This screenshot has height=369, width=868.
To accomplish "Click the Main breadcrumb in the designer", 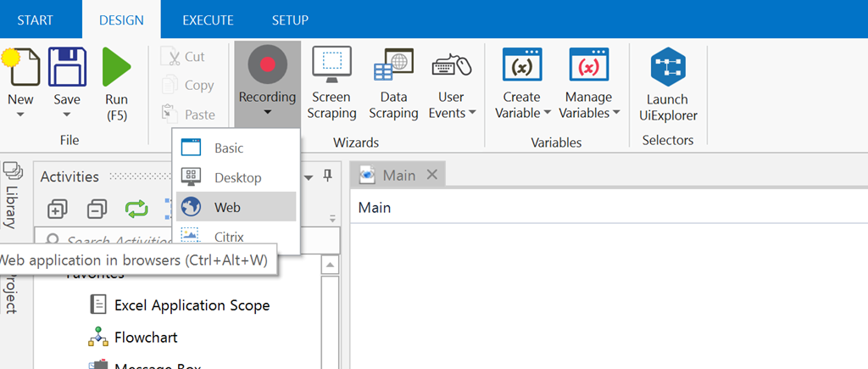I will 375,208.
